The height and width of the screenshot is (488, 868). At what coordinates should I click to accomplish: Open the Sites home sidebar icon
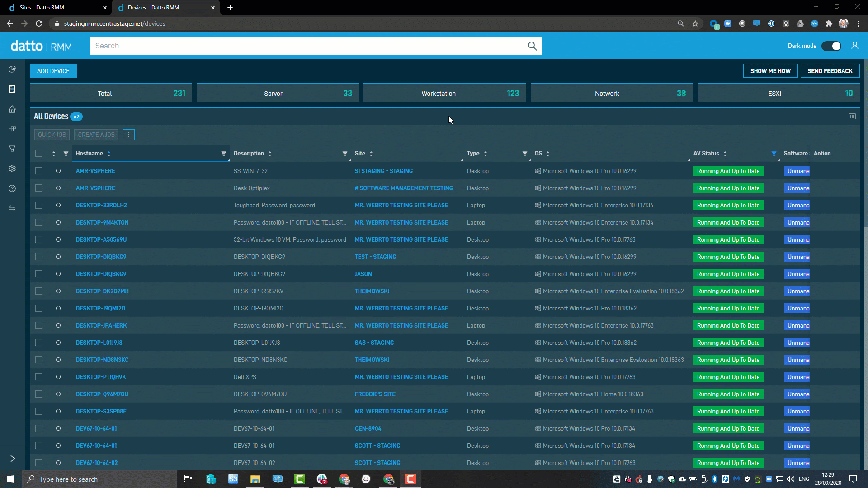click(x=12, y=109)
